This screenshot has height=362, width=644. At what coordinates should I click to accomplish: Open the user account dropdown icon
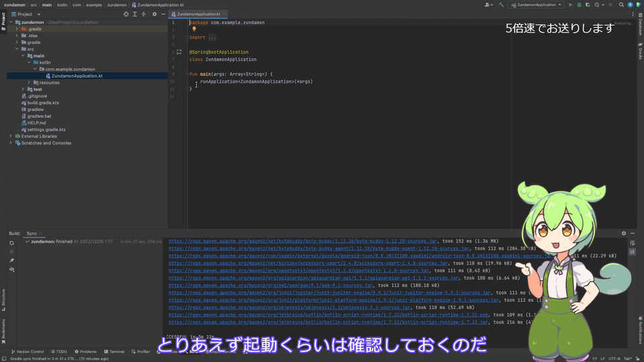tap(488, 5)
